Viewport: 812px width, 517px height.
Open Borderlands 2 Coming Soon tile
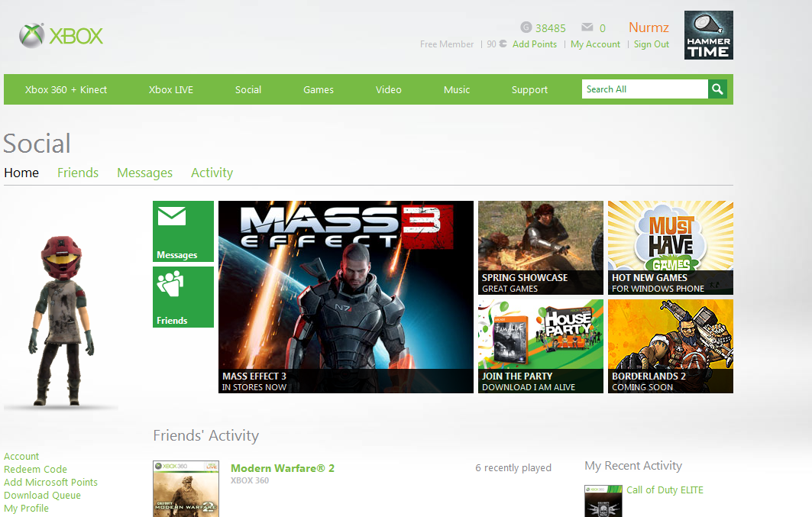pos(671,346)
